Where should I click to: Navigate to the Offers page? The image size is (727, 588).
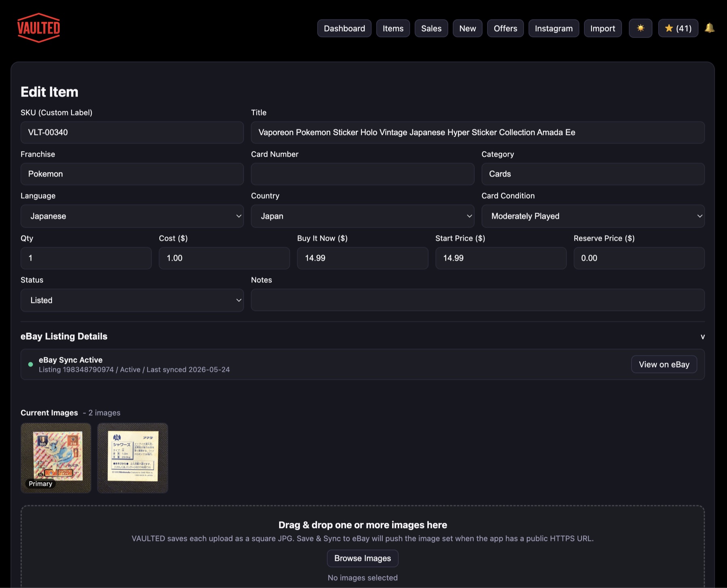click(505, 28)
